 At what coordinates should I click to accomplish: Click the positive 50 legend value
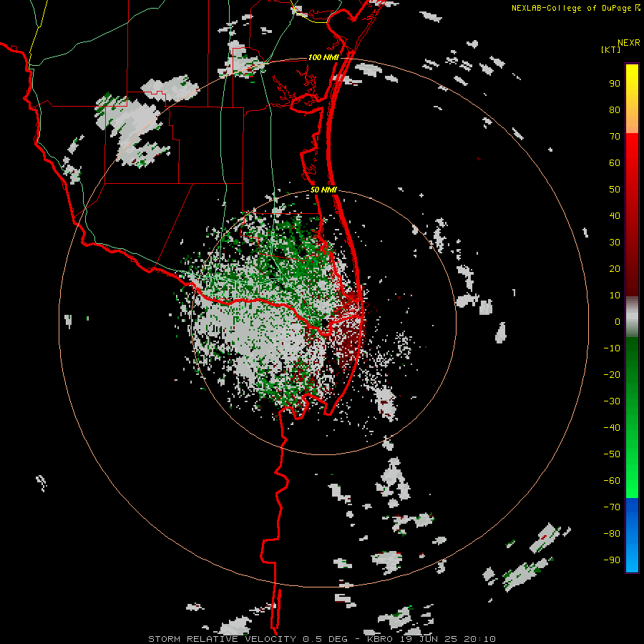[615, 190]
